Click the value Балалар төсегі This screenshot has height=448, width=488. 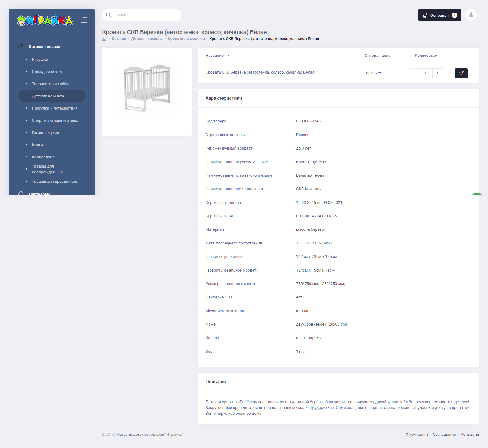(x=310, y=175)
